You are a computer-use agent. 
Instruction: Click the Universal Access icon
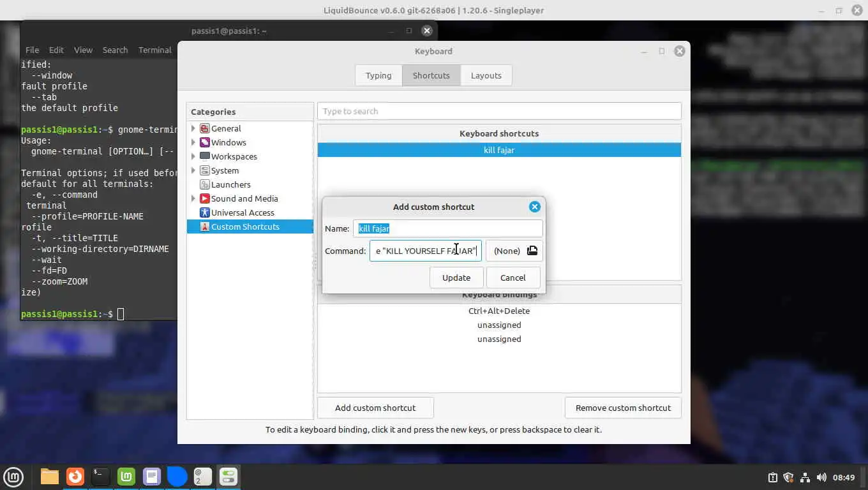coord(205,212)
